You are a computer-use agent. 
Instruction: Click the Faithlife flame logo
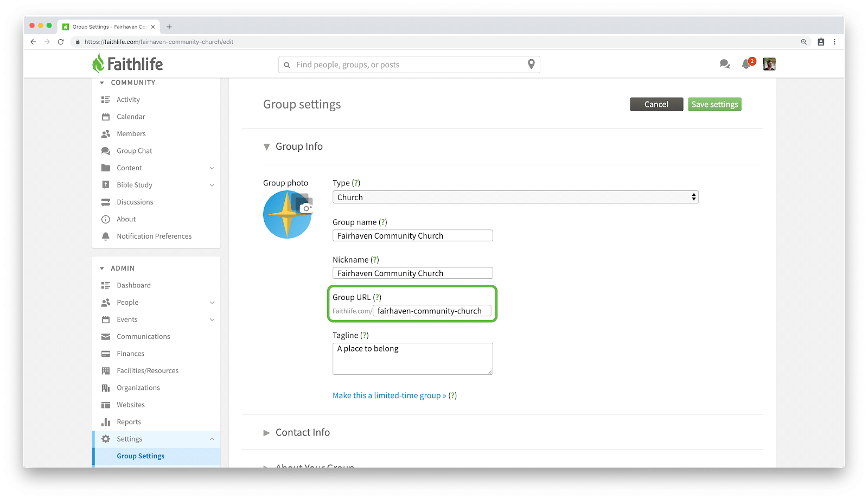click(98, 63)
